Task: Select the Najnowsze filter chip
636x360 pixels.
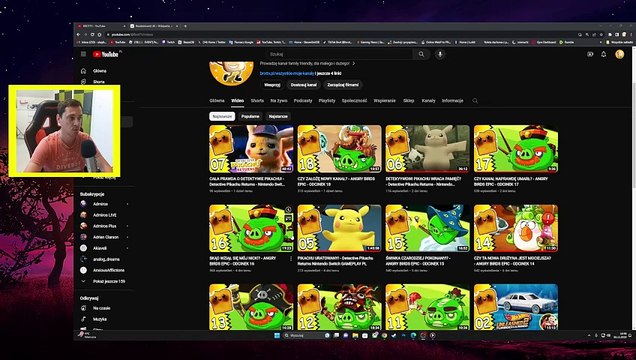Action: point(222,116)
